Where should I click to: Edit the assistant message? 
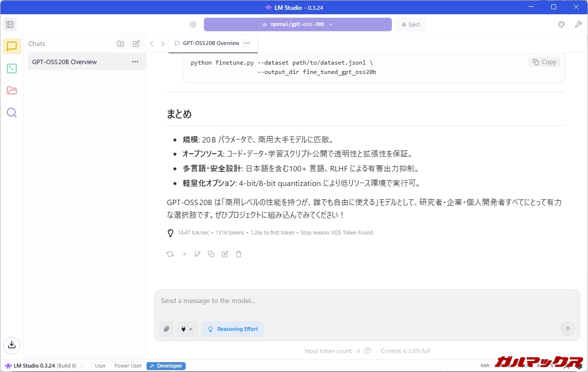coord(225,254)
